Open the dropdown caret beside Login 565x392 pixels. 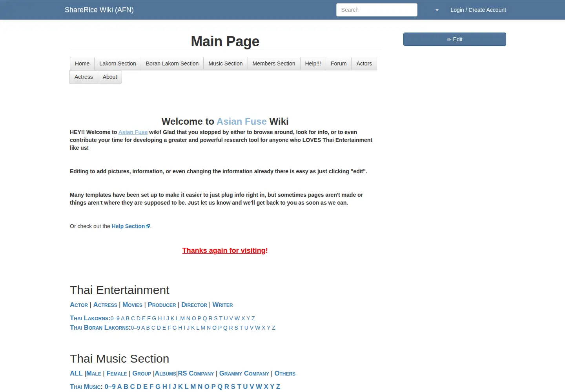(x=437, y=10)
